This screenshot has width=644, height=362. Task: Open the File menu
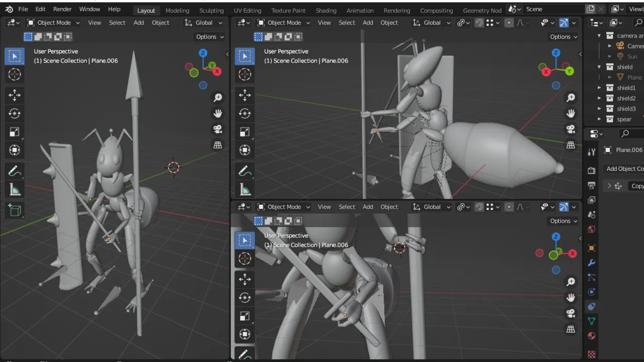point(23,9)
